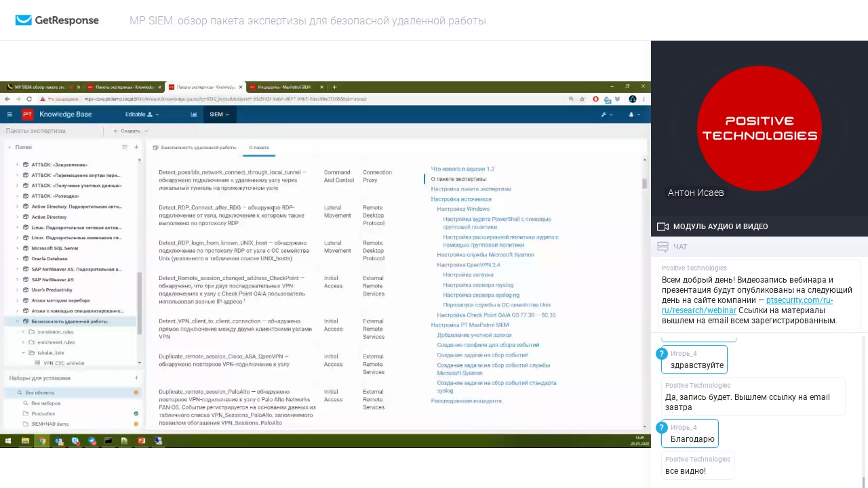Image resolution: width=868 pixels, height=488 pixels.
Task: Click the article content scrollbar
Action: point(645,184)
